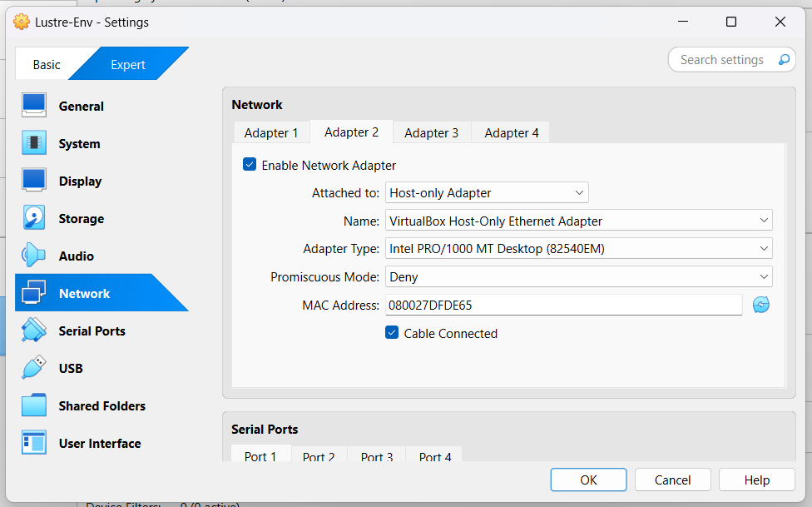Uncheck Enable Network Adapter

(x=250, y=165)
